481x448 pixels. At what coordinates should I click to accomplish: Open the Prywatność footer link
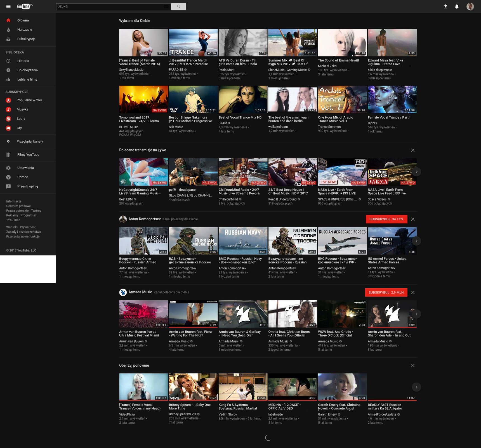click(x=28, y=227)
